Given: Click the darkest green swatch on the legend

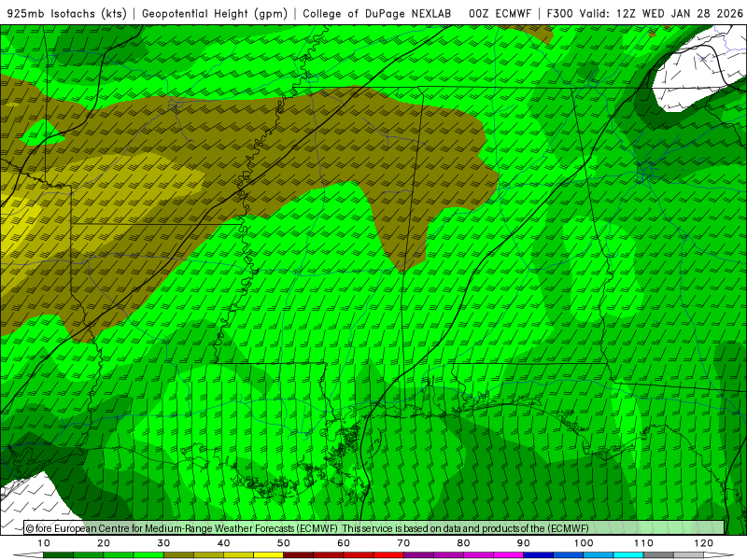Looking at the screenshot, I should pos(58,555).
